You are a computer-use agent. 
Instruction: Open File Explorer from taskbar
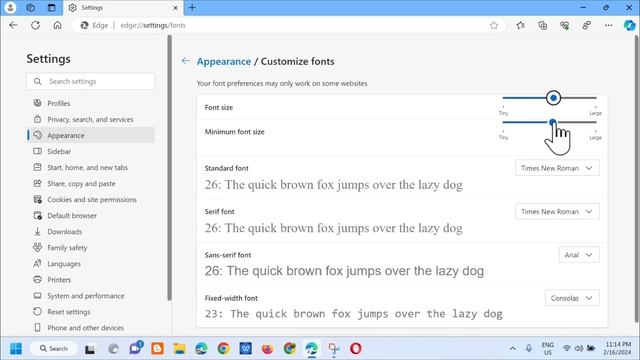[179, 349]
